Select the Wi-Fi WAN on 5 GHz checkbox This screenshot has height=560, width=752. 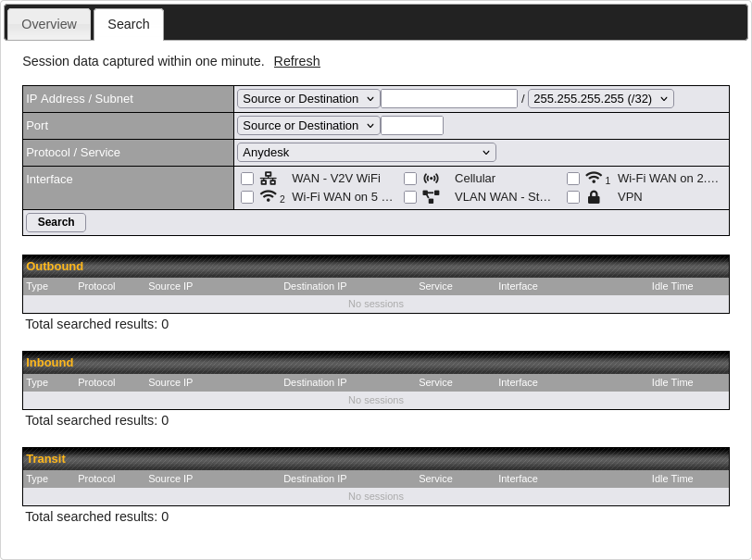[247, 197]
